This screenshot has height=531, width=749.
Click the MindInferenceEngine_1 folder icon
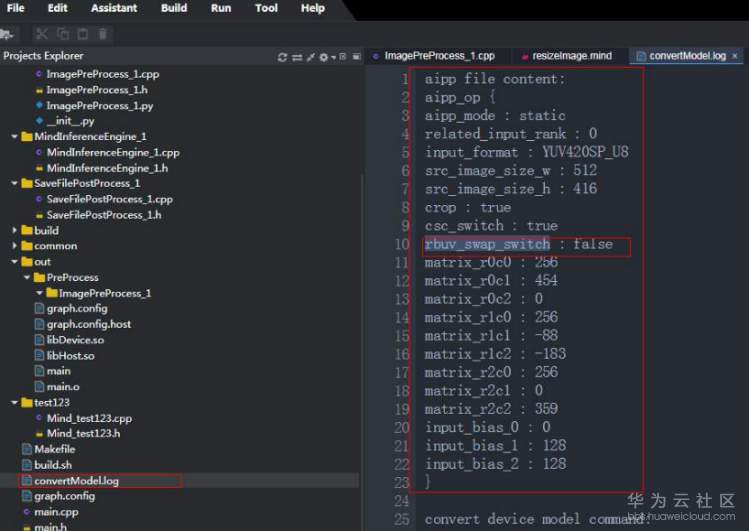click(27, 137)
